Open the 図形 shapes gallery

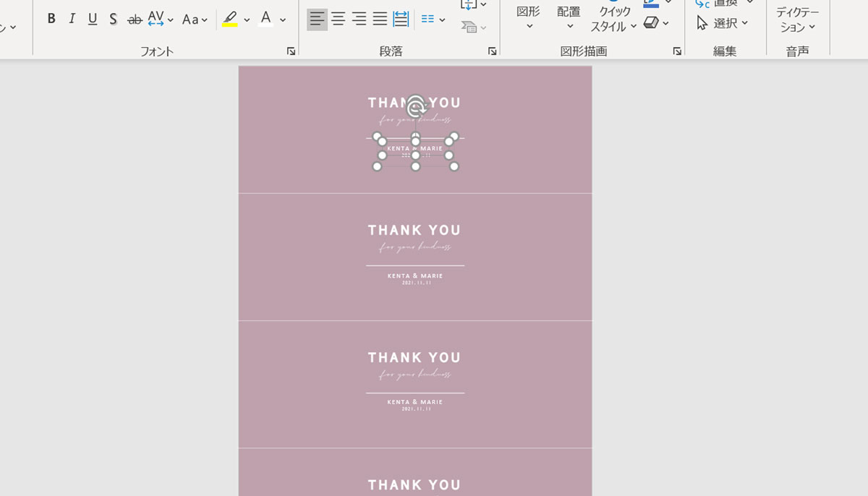pyautogui.click(x=528, y=18)
